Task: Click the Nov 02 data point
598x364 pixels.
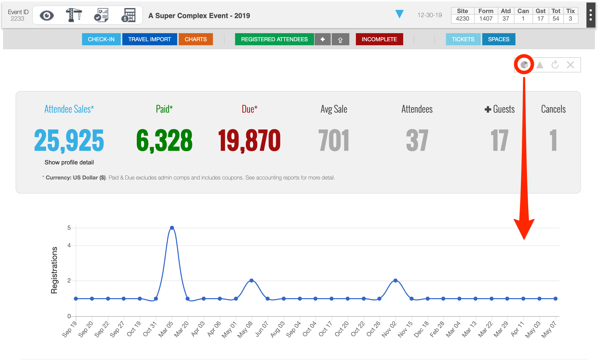Action: tap(395, 281)
